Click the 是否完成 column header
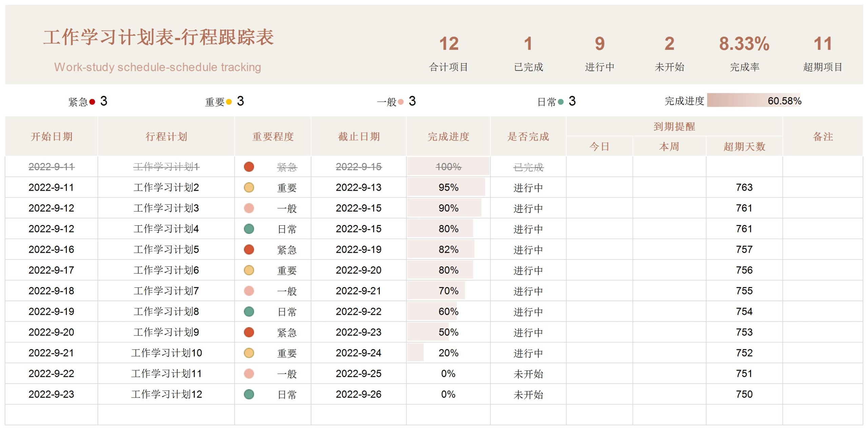The width and height of the screenshot is (868, 430). tap(528, 137)
